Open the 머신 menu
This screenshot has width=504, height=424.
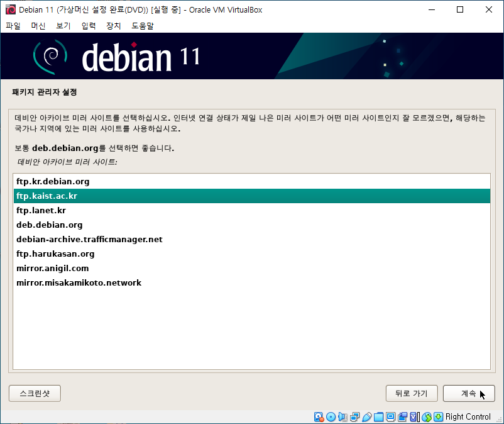(38, 26)
